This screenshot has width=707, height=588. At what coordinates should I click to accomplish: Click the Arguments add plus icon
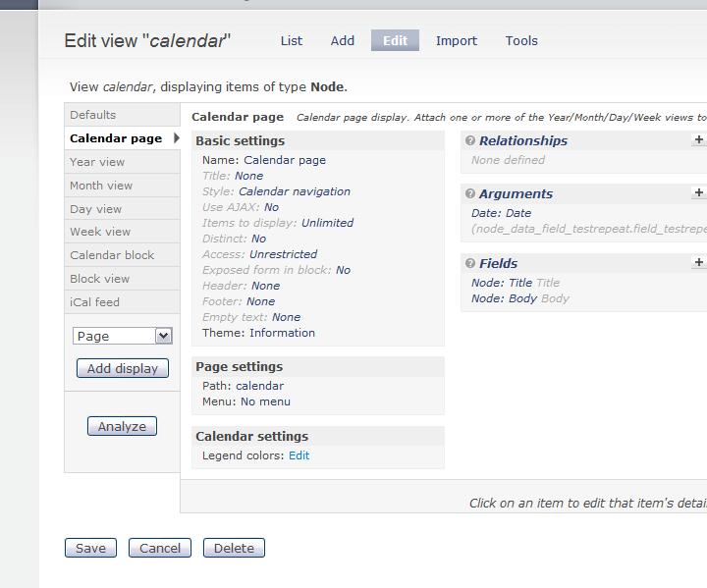click(x=698, y=193)
